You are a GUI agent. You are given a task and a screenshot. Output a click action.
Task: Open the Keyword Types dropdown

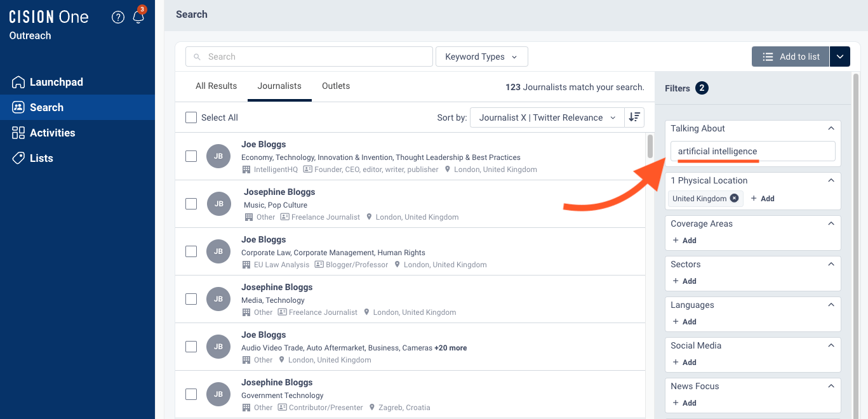[x=481, y=57]
